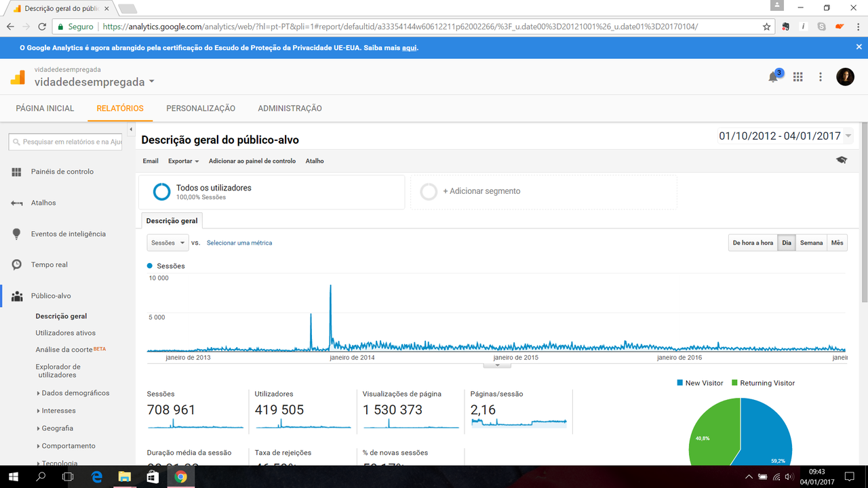
Task: Click the Adicionar ao painel de controlo button
Action: [x=252, y=161]
